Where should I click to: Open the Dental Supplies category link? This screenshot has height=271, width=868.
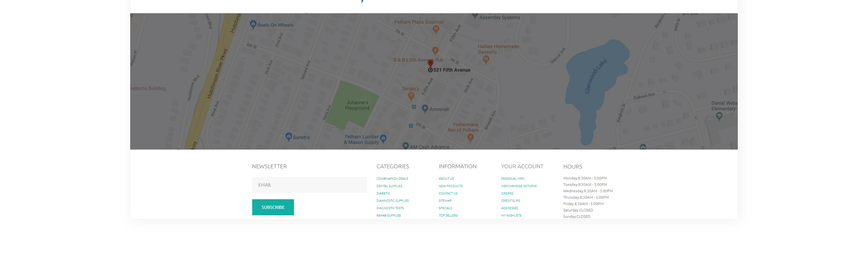tap(389, 186)
